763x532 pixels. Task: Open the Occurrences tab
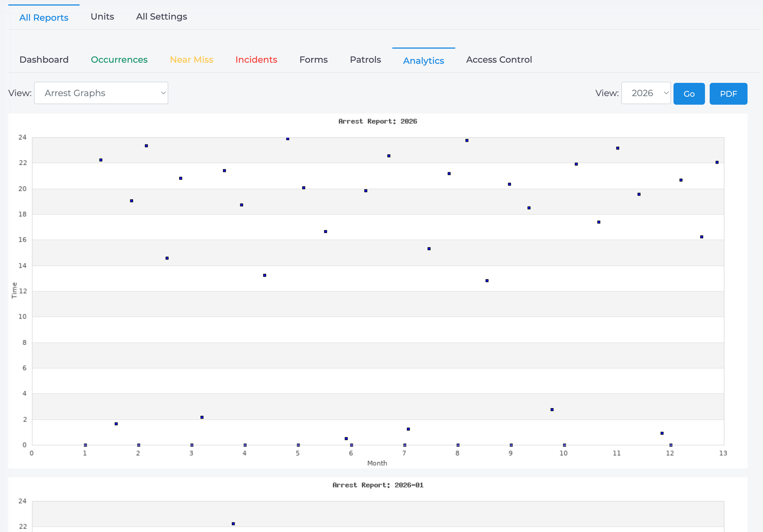119,60
